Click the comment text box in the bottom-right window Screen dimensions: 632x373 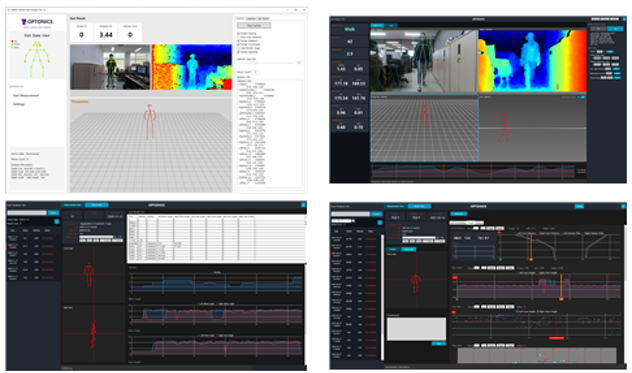click(x=416, y=329)
